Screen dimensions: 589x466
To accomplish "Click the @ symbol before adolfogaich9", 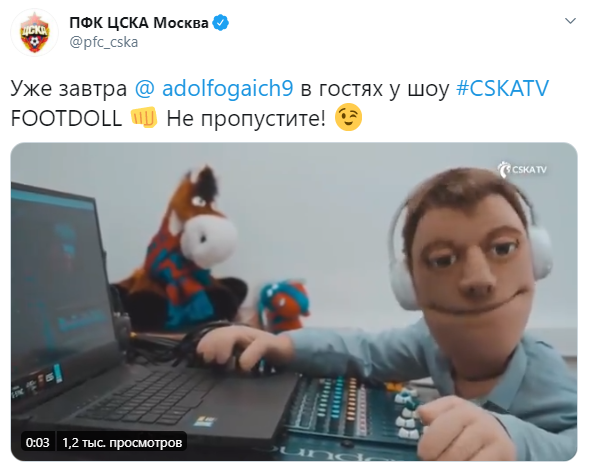I will 145,89.
